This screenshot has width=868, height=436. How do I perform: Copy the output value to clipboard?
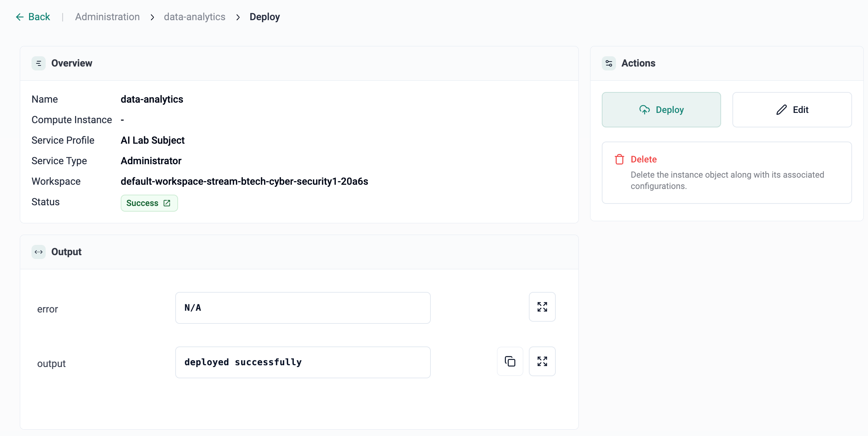point(510,361)
